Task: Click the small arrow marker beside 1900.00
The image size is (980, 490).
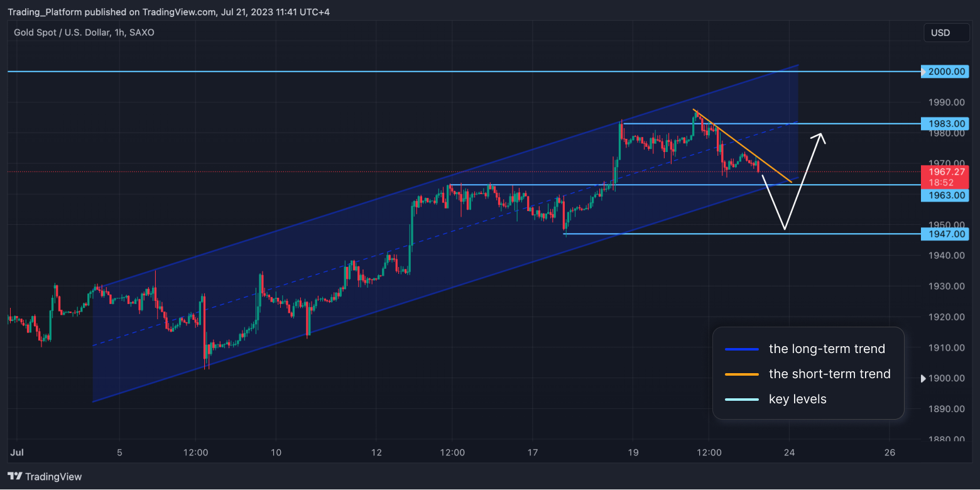Action: coord(923,378)
